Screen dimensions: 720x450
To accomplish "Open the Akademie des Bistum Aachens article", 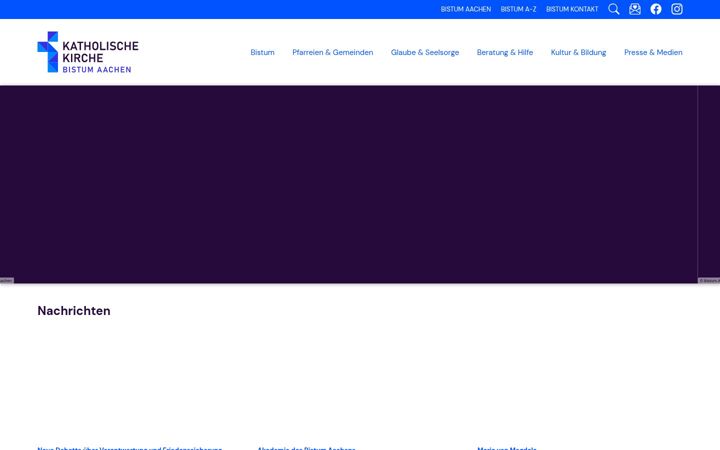I will (x=306, y=448).
